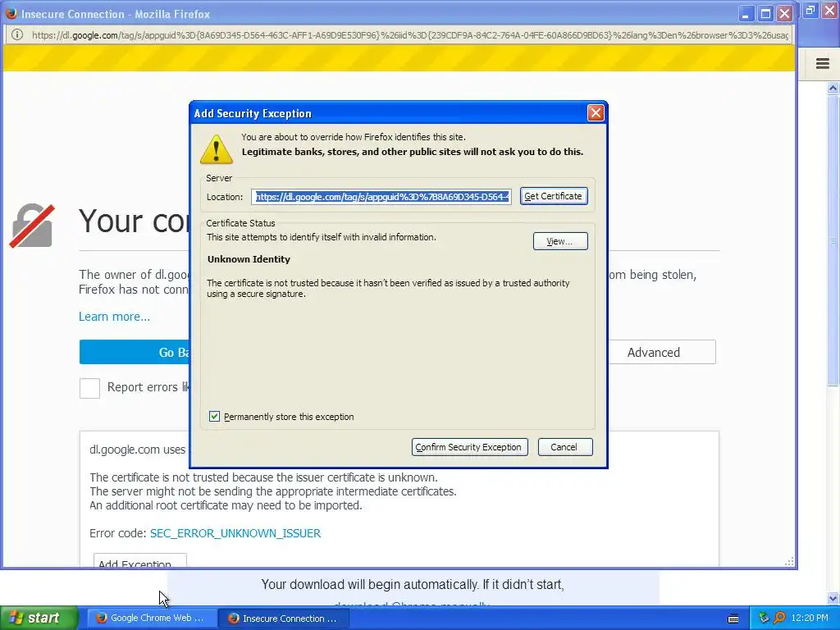Viewport: 840px width, 630px height.
Task: Open the hamburger menu in background Firefox window
Action: tap(822, 63)
